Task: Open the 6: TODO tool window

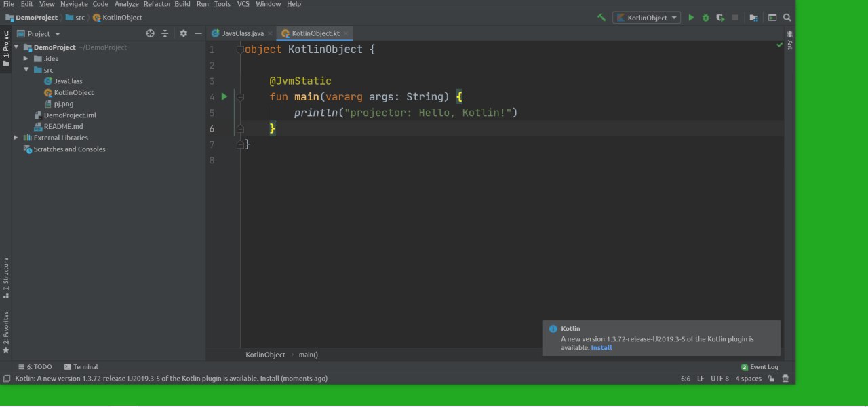Action: click(35, 367)
